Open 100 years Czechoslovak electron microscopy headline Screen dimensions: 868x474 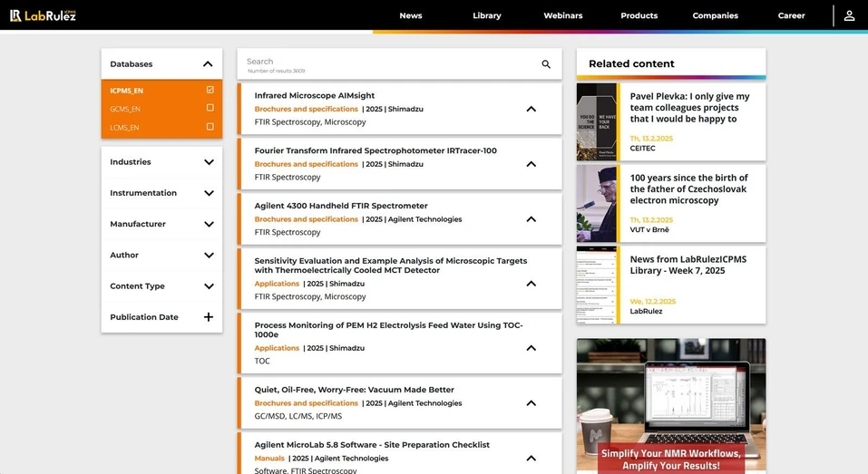[688, 189]
